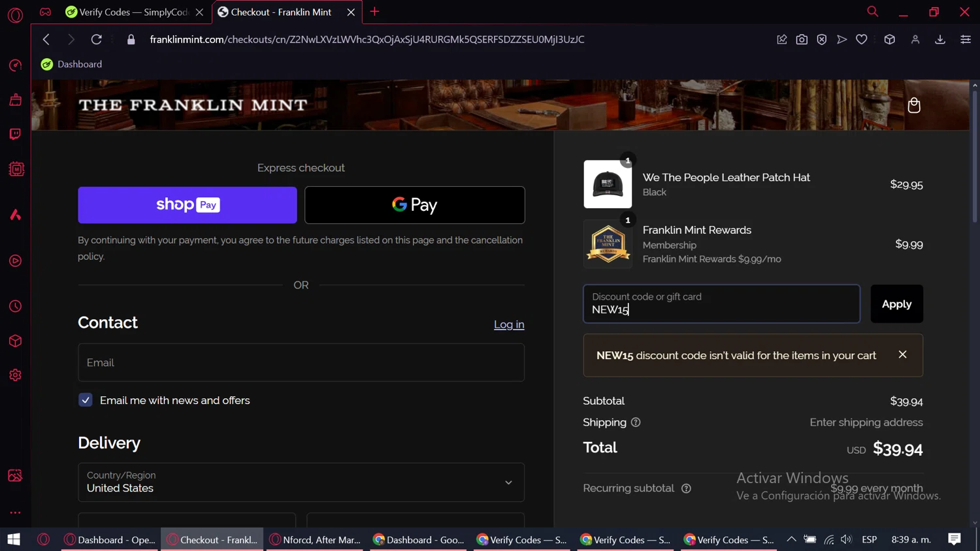Image resolution: width=980 pixels, height=551 pixels.
Task: Show hidden system tray icons
Action: point(791,539)
